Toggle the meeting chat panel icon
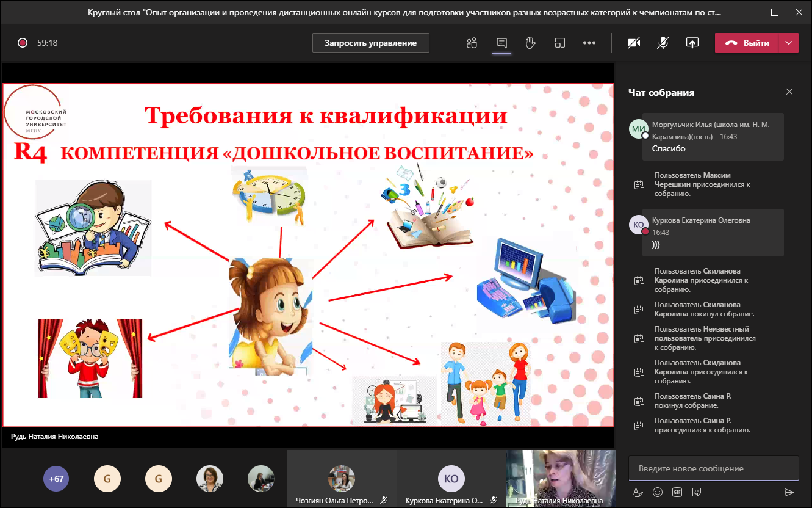The image size is (812, 508). [501, 43]
